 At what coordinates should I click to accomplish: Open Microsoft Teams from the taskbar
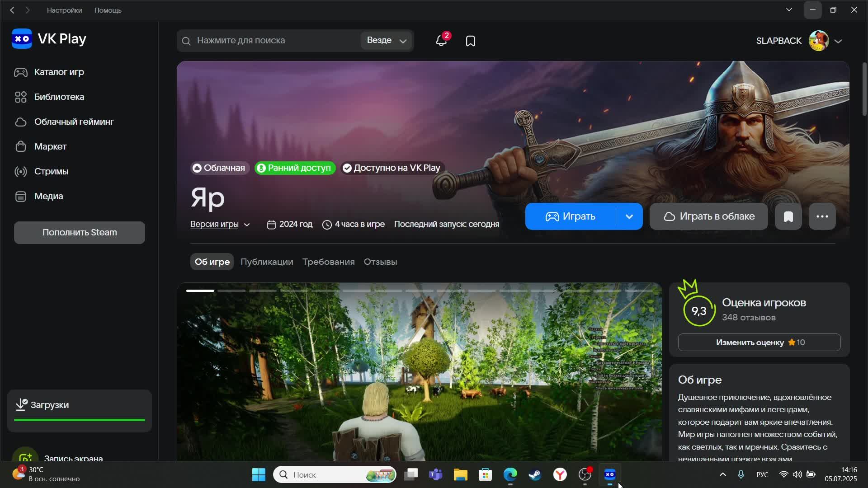click(x=436, y=474)
